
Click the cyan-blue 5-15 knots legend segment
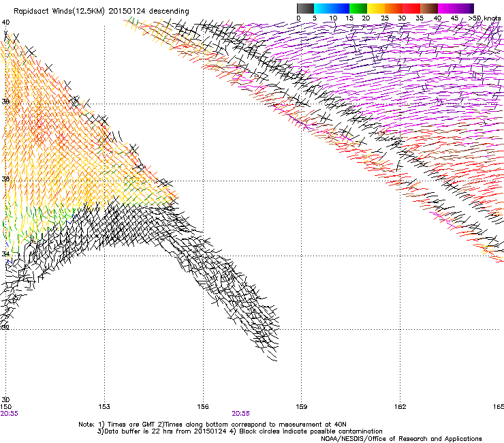pyautogui.click(x=332, y=8)
